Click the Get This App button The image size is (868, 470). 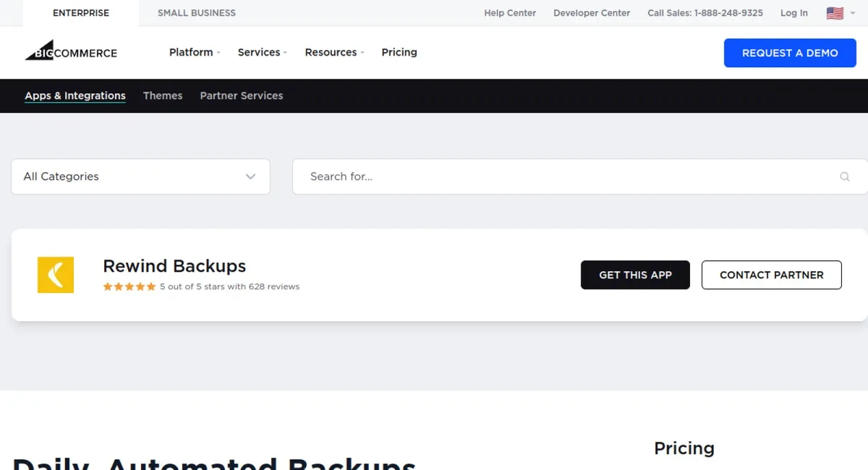pos(635,275)
